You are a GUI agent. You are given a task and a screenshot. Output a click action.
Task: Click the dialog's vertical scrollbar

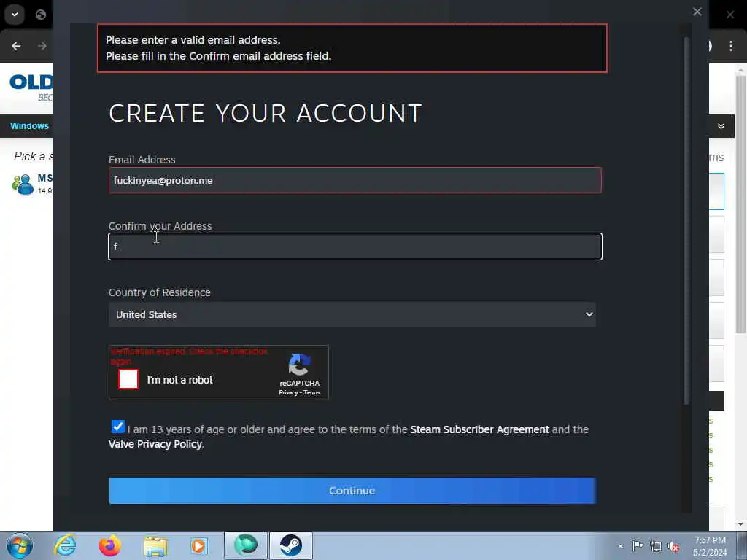click(x=686, y=222)
